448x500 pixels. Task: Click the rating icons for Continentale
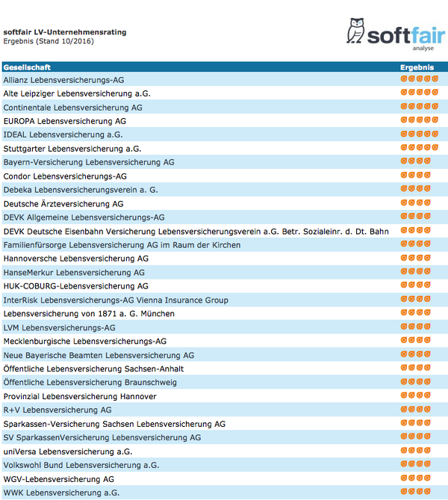[x=420, y=106]
